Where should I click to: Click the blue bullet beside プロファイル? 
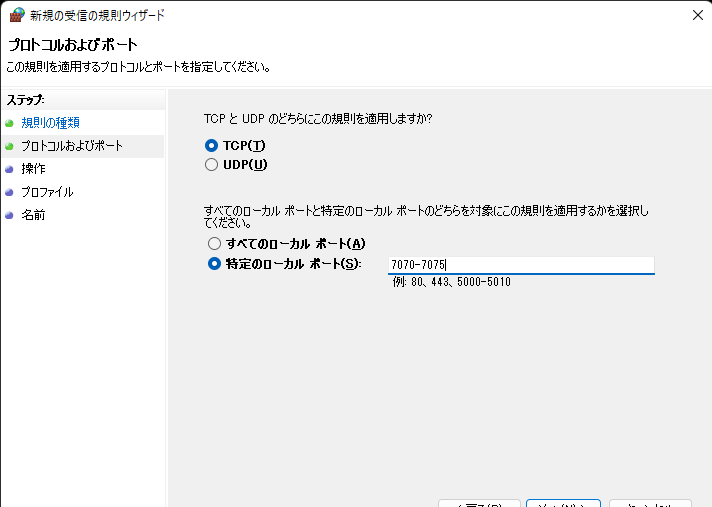(x=10, y=192)
